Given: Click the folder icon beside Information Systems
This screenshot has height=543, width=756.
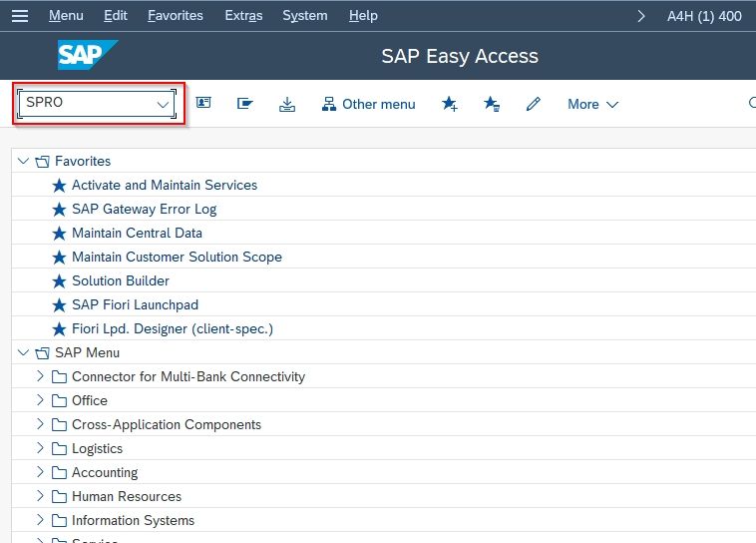Looking at the screenshot, I should click(x=59, y=521).
